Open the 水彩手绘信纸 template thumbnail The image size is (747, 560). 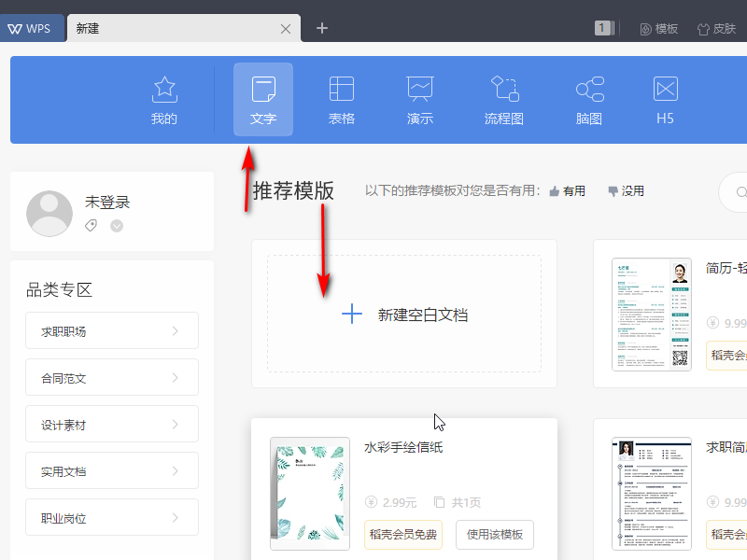click(309, 494)
